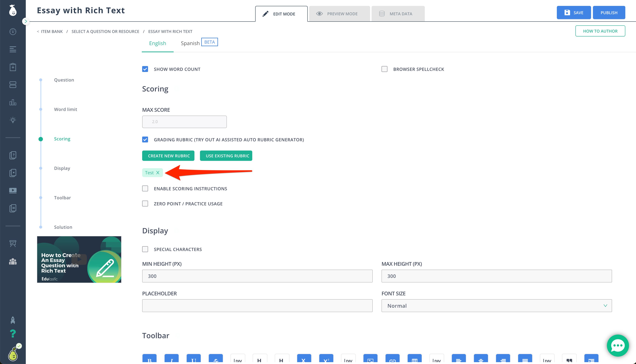This screenshot has height=364, width=636.
Task: Open the How To Author guide
Action: coord(600,31)
